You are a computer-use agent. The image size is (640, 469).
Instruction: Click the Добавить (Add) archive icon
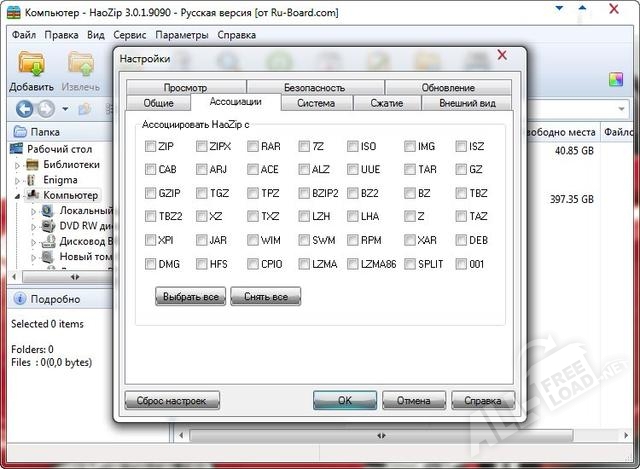click(31, 64)
